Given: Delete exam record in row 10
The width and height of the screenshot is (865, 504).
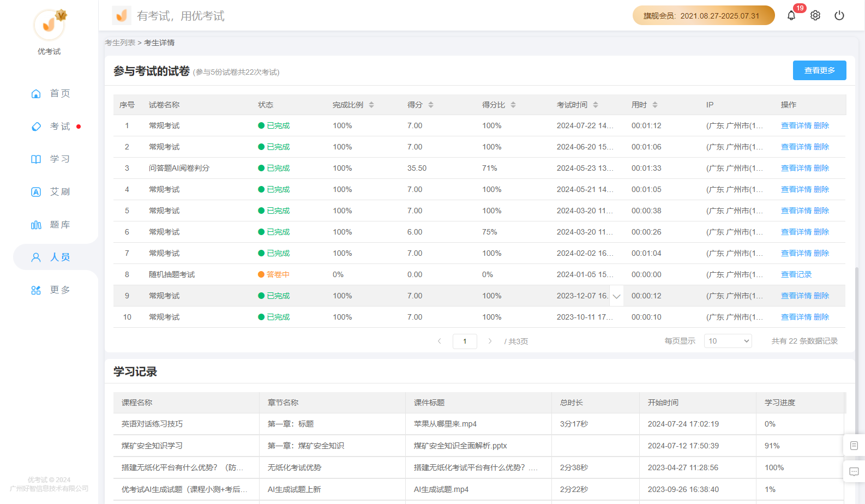Looking at the screenshot, I should pos(821,317).
